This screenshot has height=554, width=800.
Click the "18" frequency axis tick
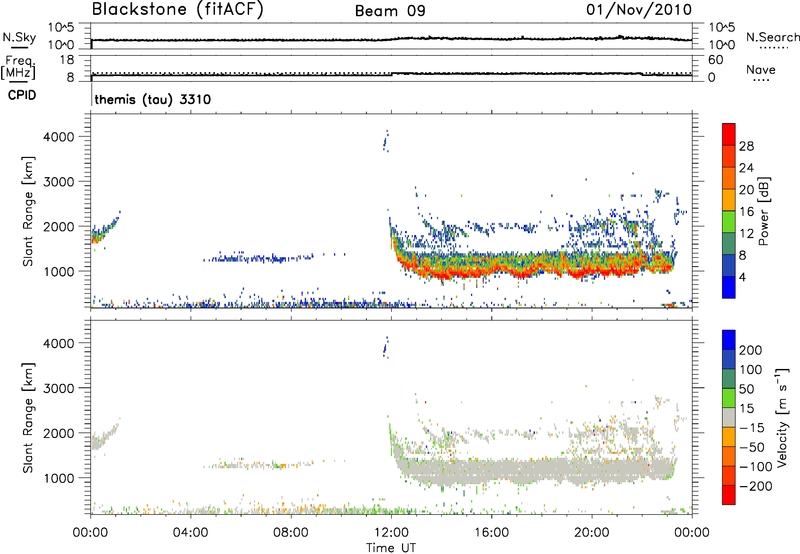[66, 60]
